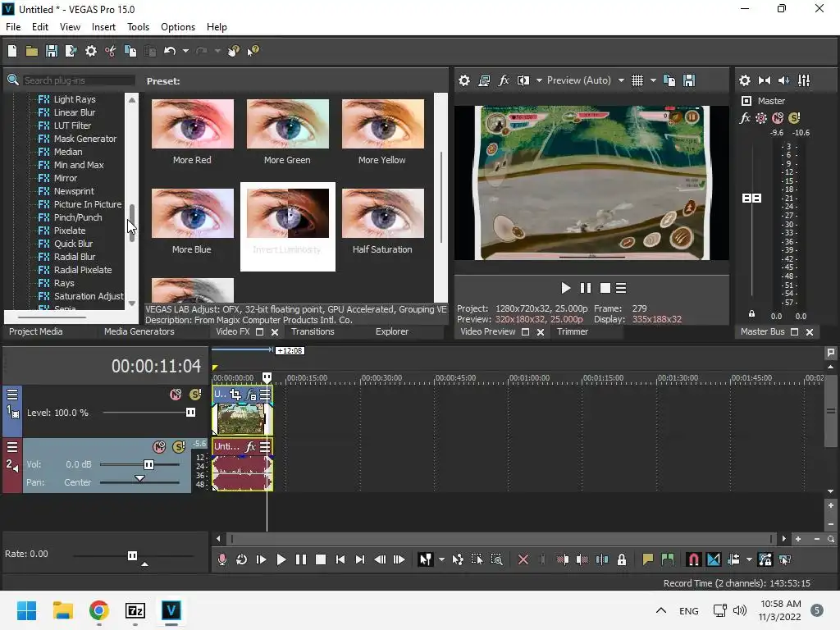840x630 pixels.
Task: Toggle snapping magnet icon
Action: pyautogui.click(x=693, y=559)
